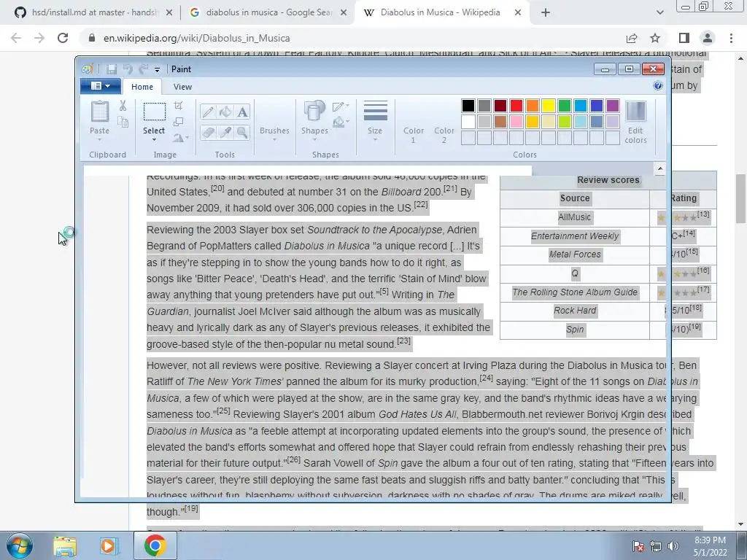Click volume speaker icon in system tray
747x560 pixels.
[673, 546]
